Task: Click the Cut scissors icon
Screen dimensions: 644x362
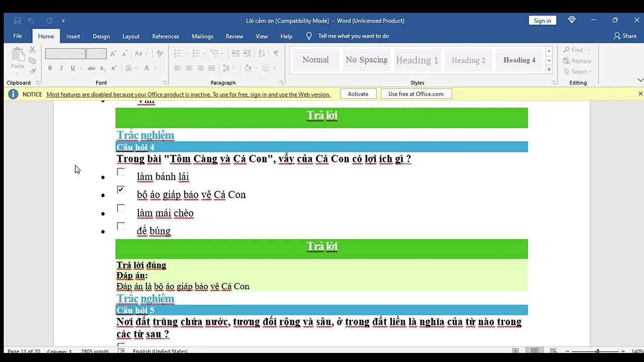Action: 33,50
